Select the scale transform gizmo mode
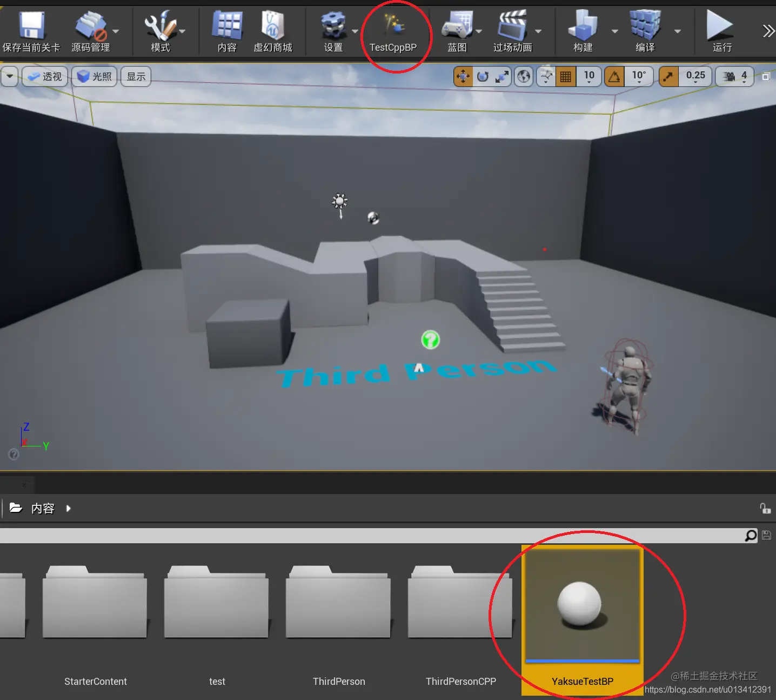The image size is (776, 700). [502, 77]
